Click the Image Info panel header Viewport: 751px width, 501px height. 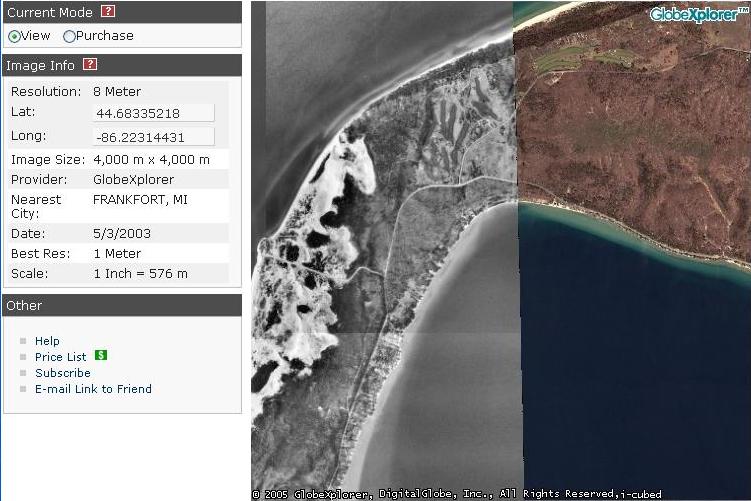click(x=40, y=65)
